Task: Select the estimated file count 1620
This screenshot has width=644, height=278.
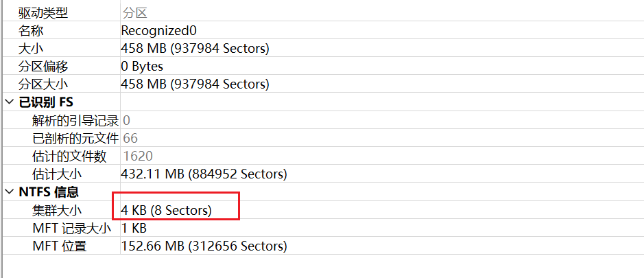Action: click(x=138, y=157)
